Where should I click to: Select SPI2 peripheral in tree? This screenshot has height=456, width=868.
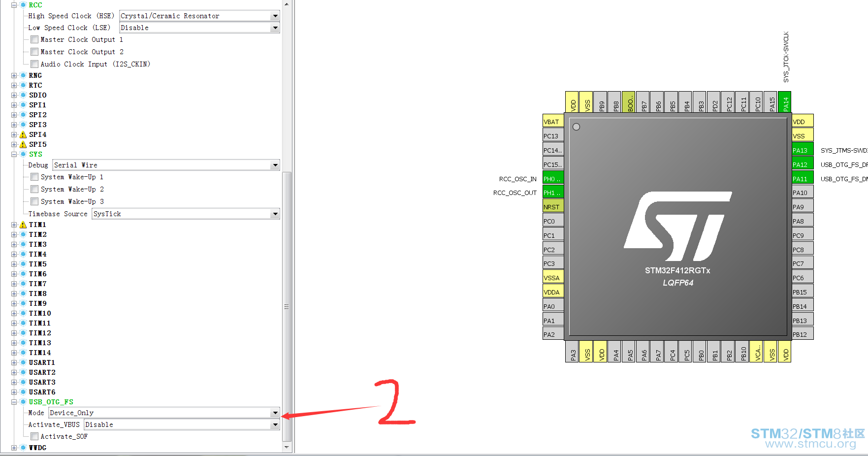point(37,115)
